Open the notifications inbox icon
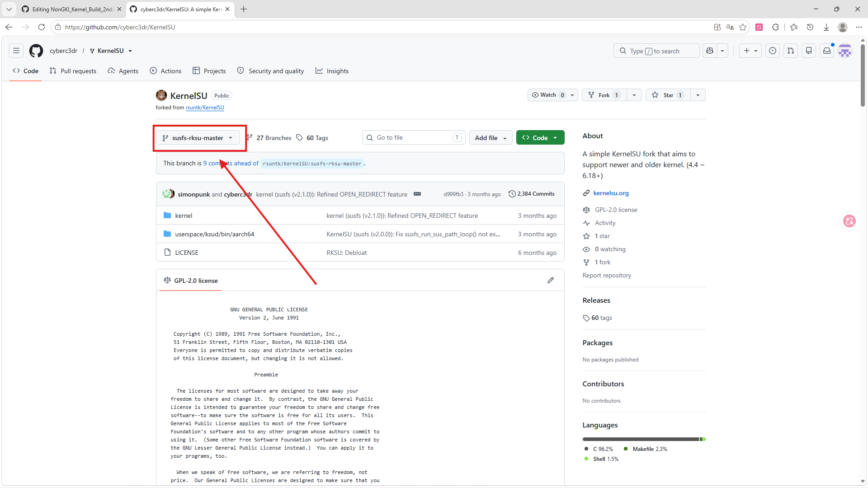Viewport: 868px width, 488px height. 827,51
